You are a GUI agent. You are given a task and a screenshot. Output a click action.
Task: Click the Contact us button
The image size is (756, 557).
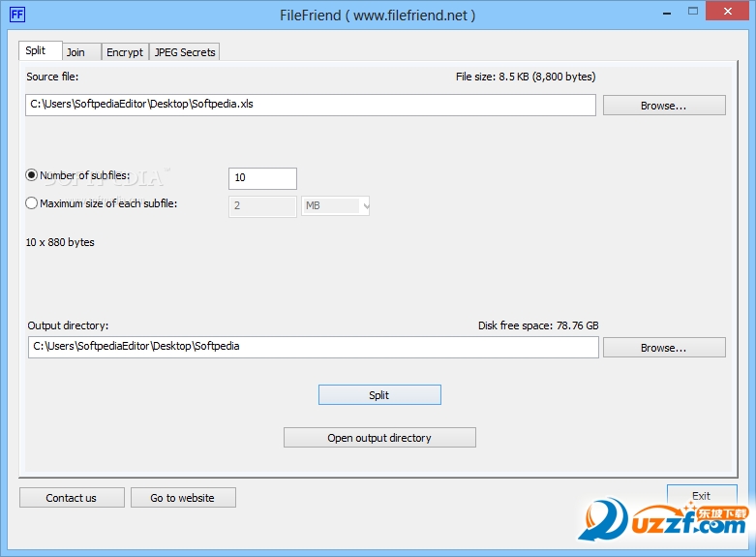(72, 498)
